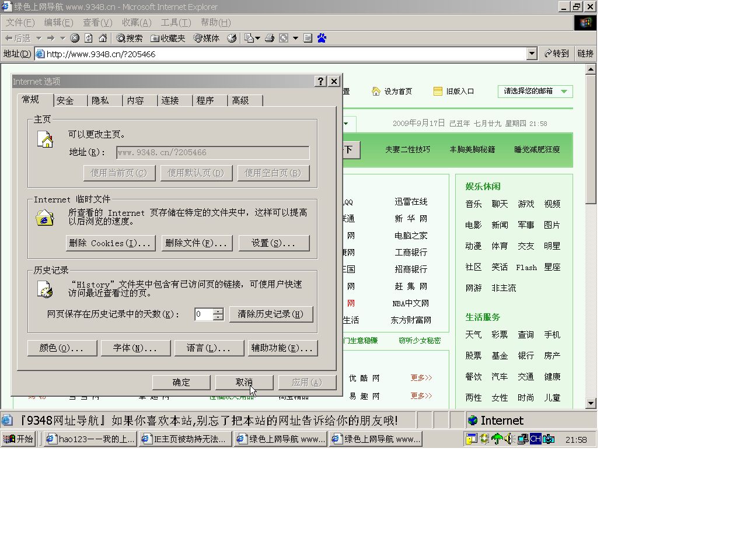This screenshot has width=747, height=560.
Task: Click the green umbrella tray icon
Action: point(497,439)
